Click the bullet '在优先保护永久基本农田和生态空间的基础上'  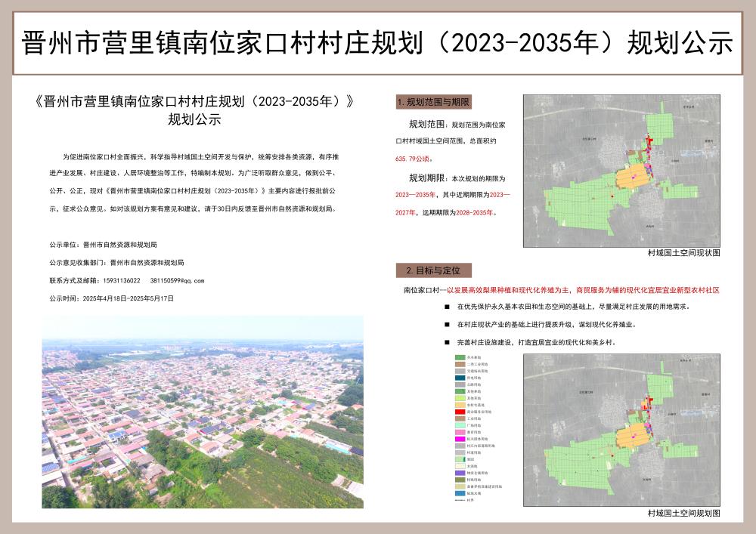pos(573,306)
